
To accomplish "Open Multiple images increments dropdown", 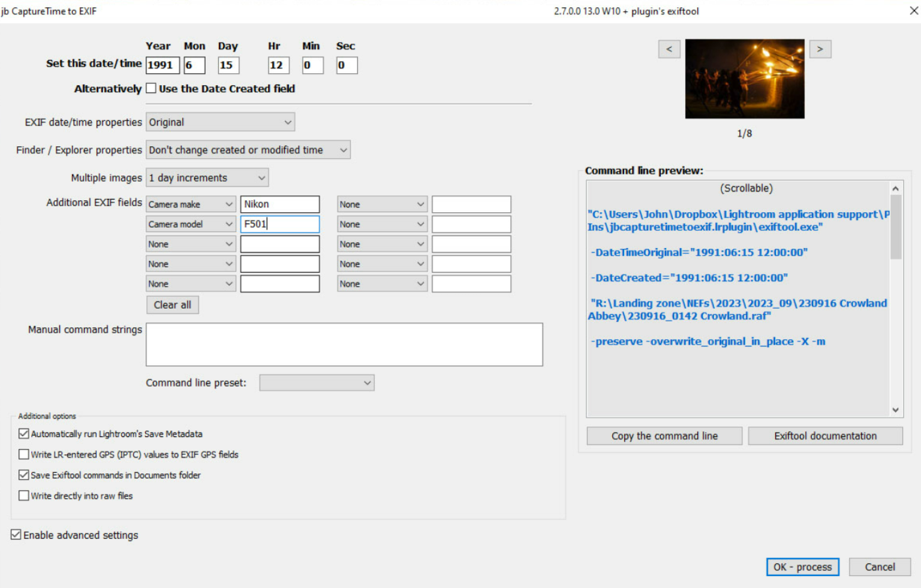I will click(x=207, y=178).
